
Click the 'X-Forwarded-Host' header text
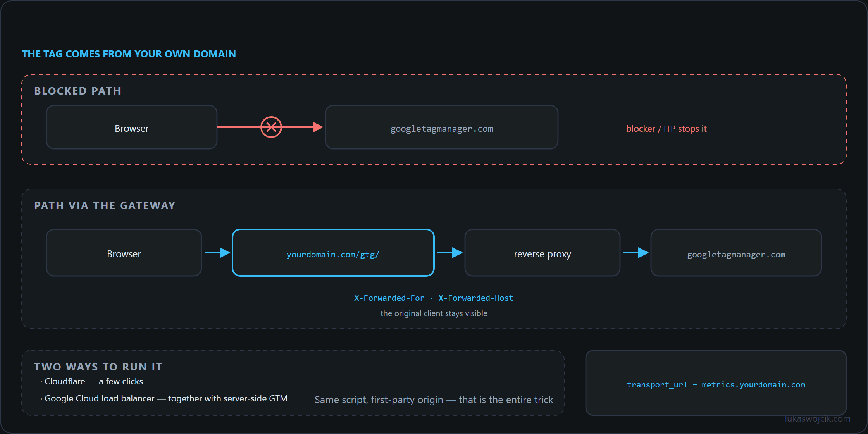[x=476, y=298]
